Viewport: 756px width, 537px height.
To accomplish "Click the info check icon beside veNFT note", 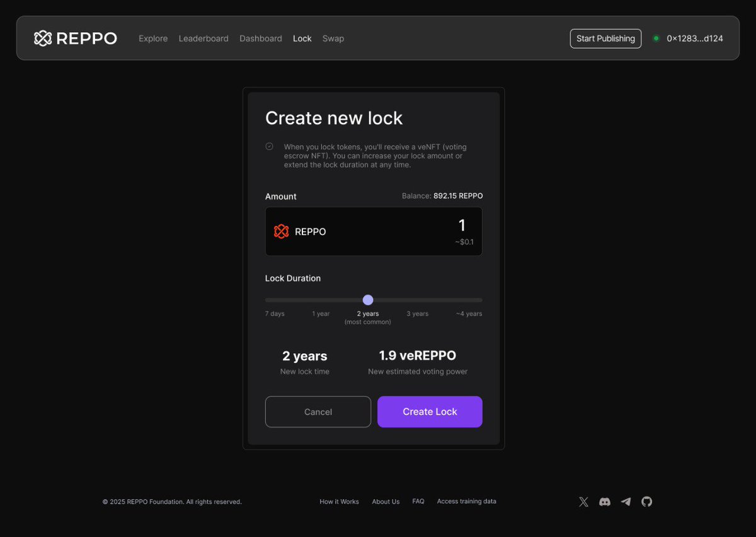I will 269,146.
